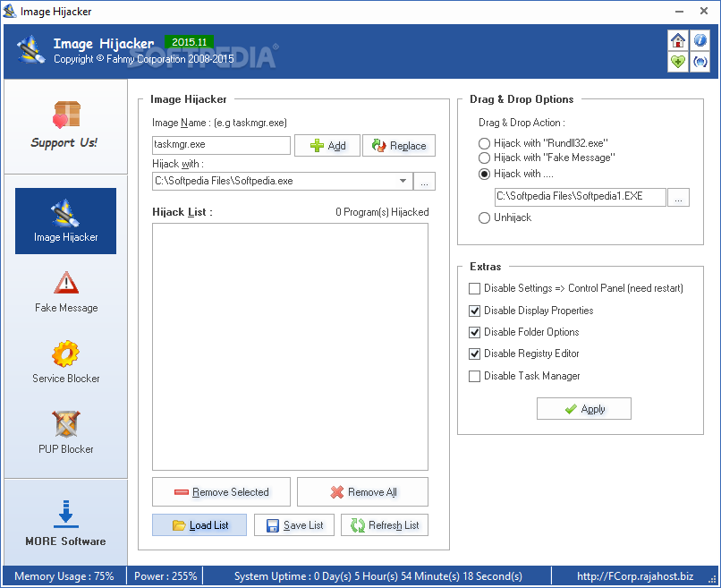Expand the Hijack with path dropdown

pos(403,181)
